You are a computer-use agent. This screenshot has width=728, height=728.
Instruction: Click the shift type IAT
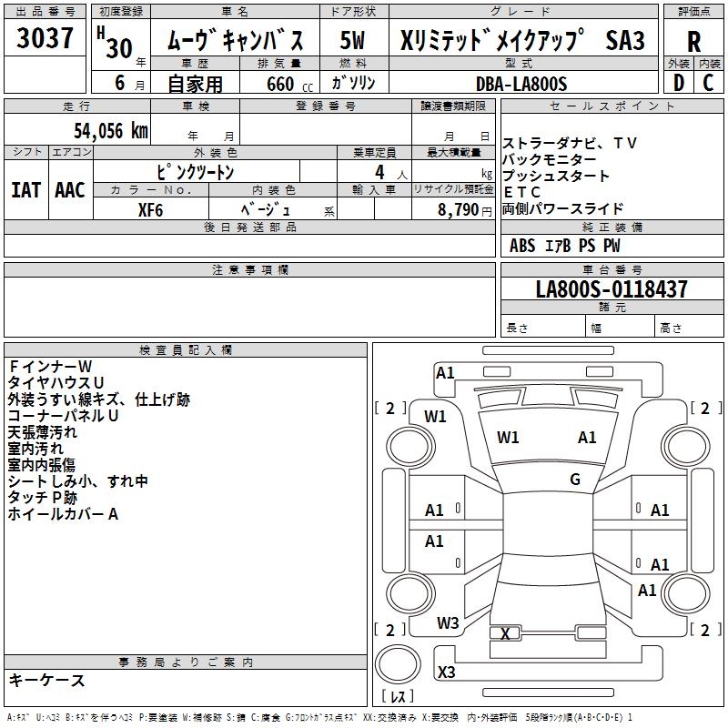click(25, 190)
